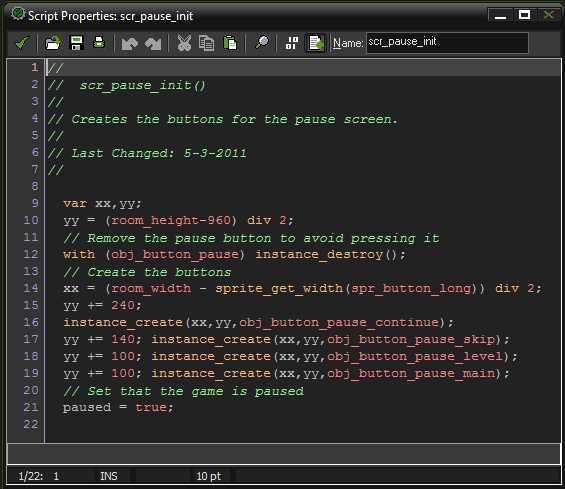Click the comment 'Create the buttons' on line 13

[x=159, y=272]
